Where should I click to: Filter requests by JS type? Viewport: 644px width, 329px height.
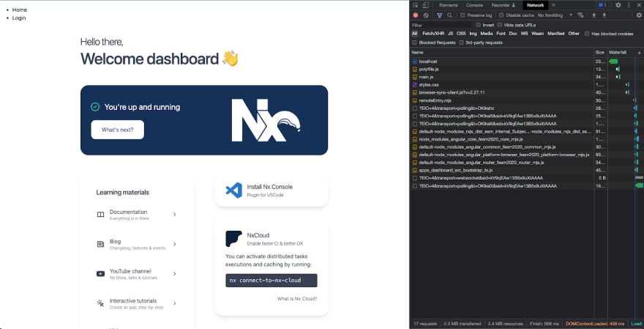[451, 34]
